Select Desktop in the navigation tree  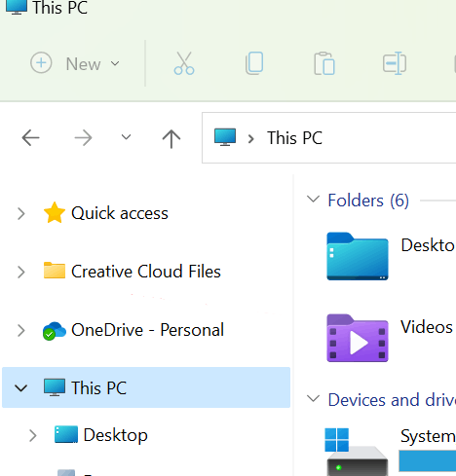[115, 435]
